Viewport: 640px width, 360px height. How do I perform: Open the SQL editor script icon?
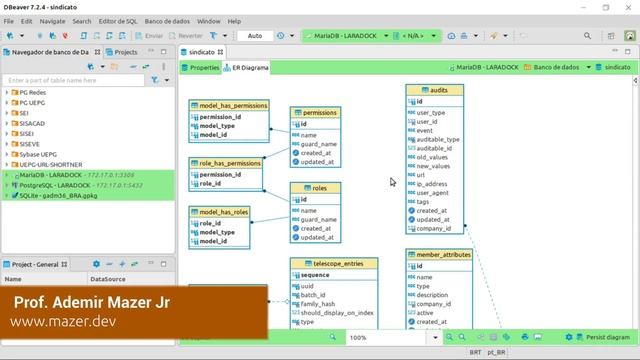coord(84,36)
